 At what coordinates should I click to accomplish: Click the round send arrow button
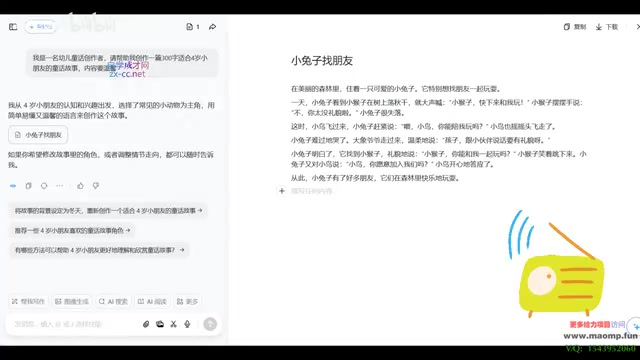210,324
